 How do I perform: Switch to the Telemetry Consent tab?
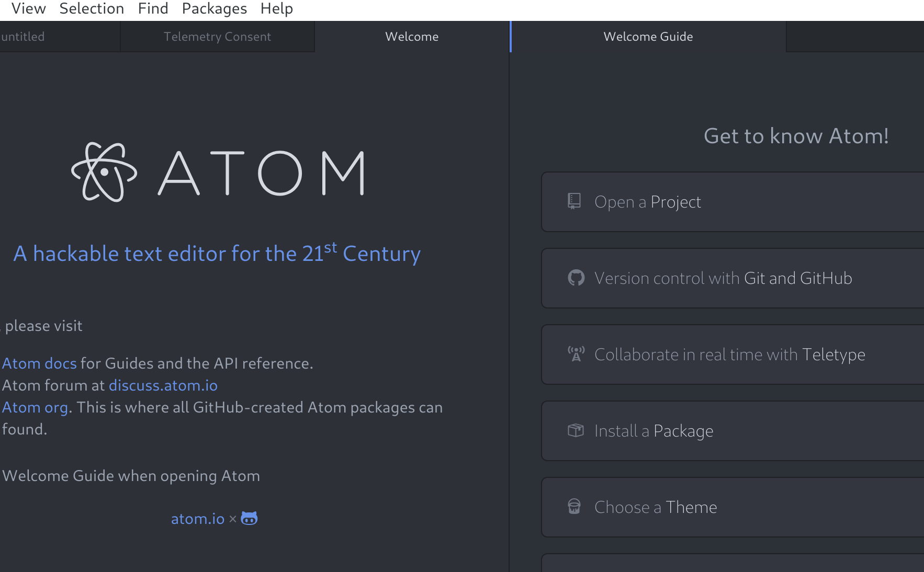(x=217, y=37)
